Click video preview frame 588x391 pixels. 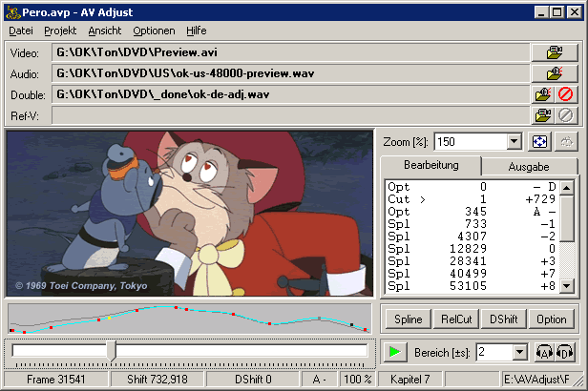point(190,213)
